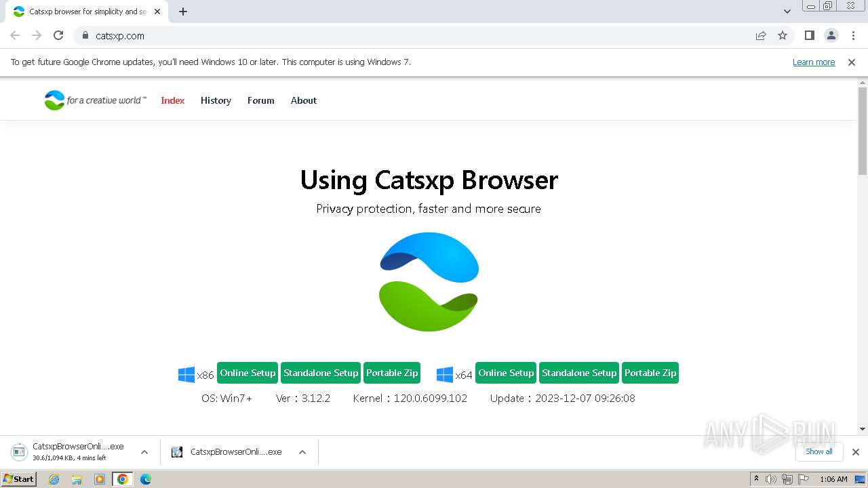Launch Internet Explorer from taskbar

point(54,479)
